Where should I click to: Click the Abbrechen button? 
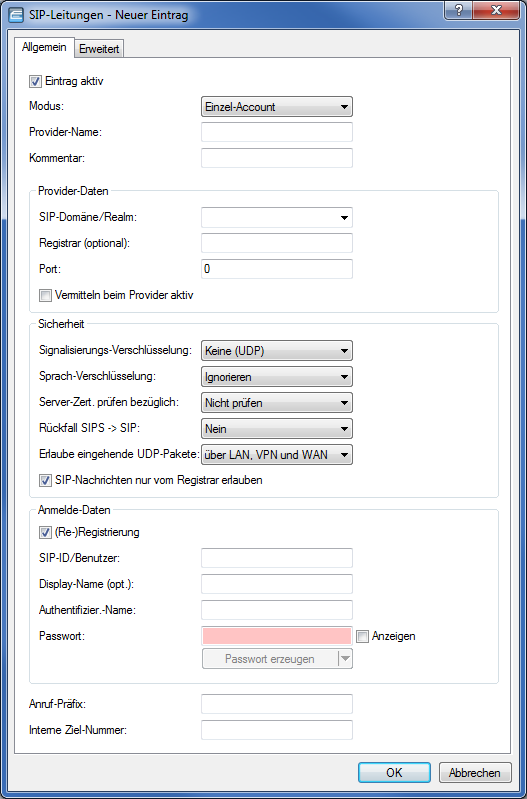point(475,773)
